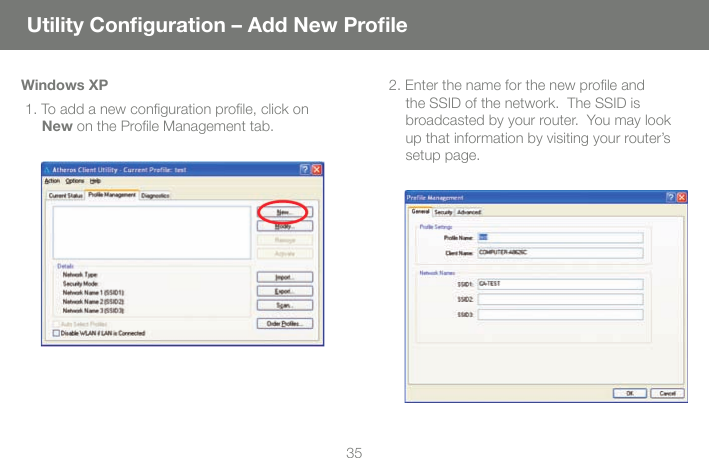
Task: Open the Help menu in Atheros utility
Action: (95, 181)
